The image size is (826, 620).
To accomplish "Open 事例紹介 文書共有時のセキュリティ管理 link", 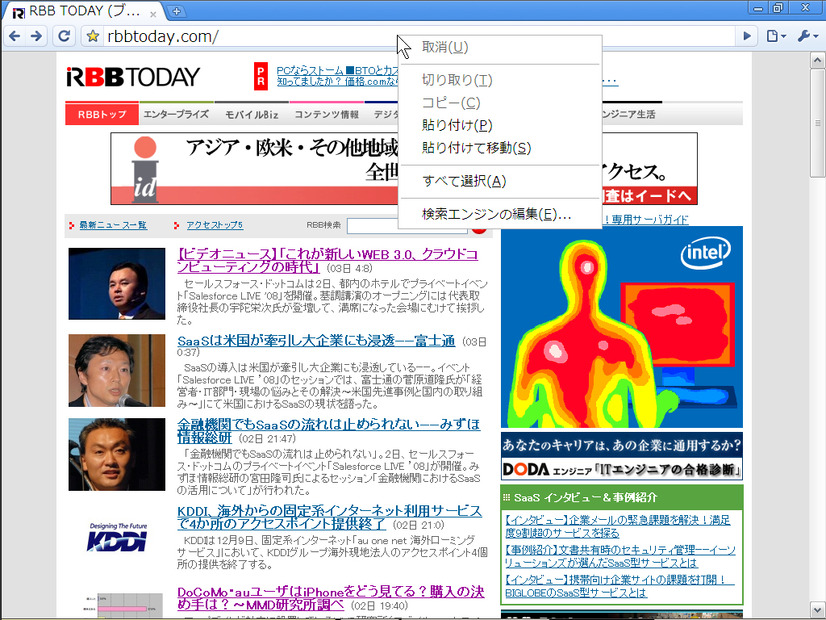I will point(620,556).
